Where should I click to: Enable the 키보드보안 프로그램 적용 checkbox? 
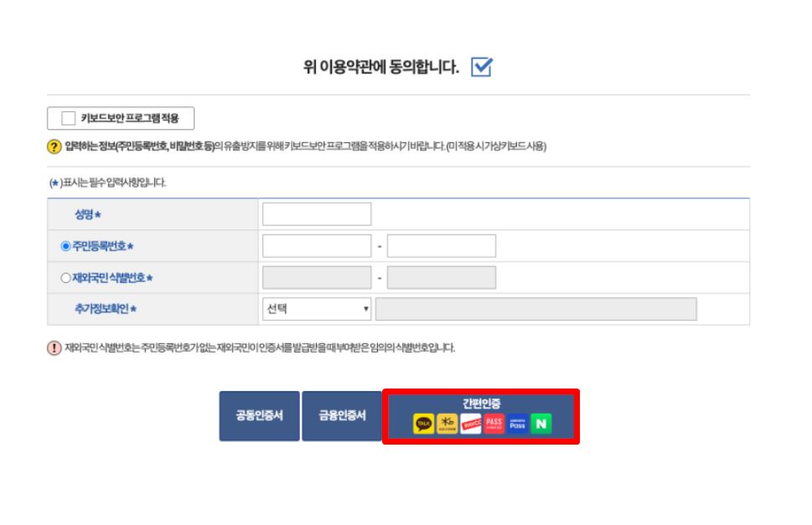(x=69, y=118)
